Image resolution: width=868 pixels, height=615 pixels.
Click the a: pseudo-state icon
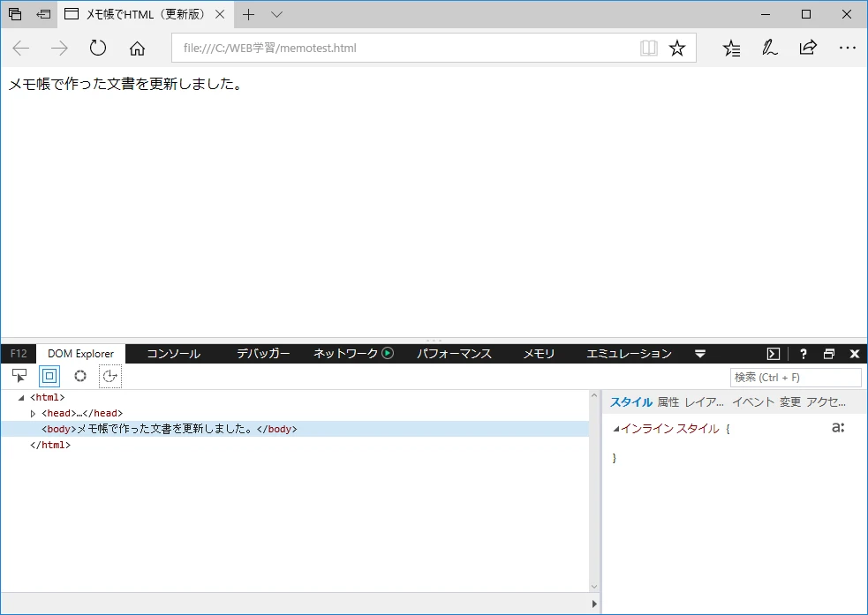(838, 428)
